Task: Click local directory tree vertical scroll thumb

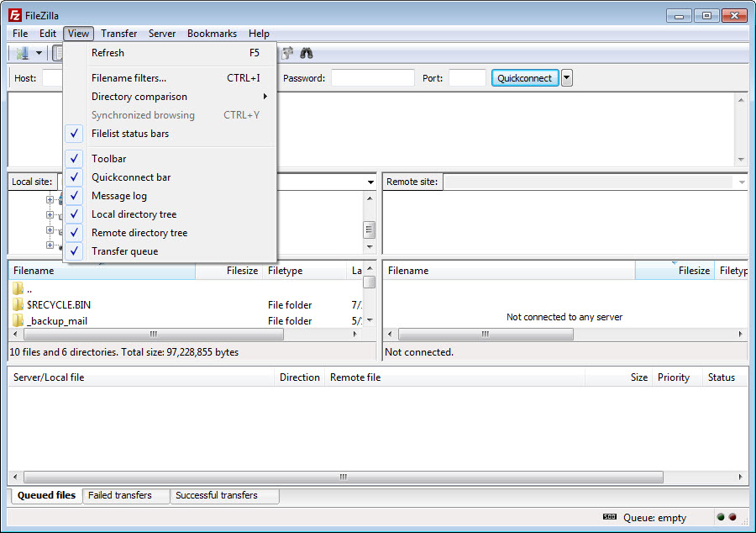Action: [369, 230]
